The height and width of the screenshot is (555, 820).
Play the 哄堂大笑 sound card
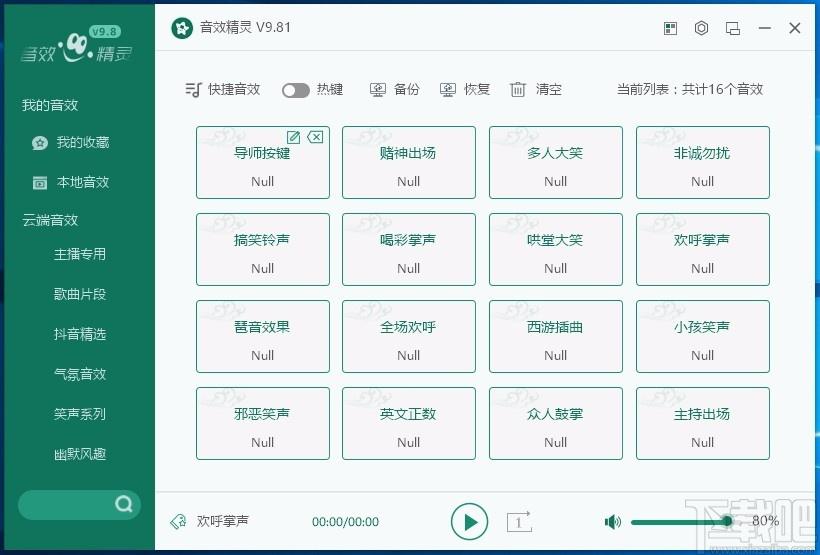[556, 250]
